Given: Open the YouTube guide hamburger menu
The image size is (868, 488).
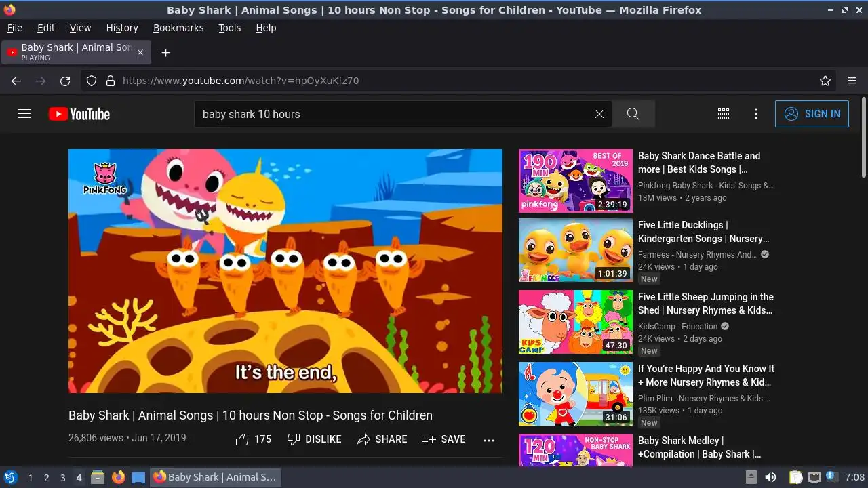Looking at the screenshot, I should 24,114.
